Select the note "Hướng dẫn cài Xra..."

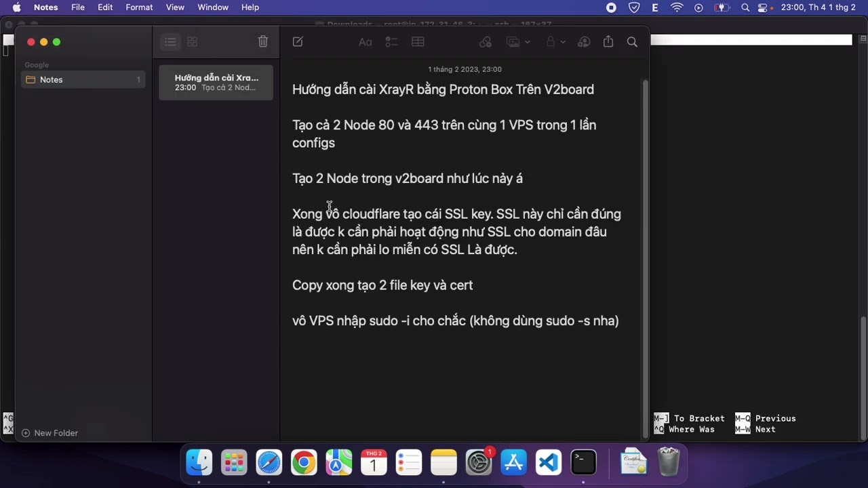tap(216, 83)
